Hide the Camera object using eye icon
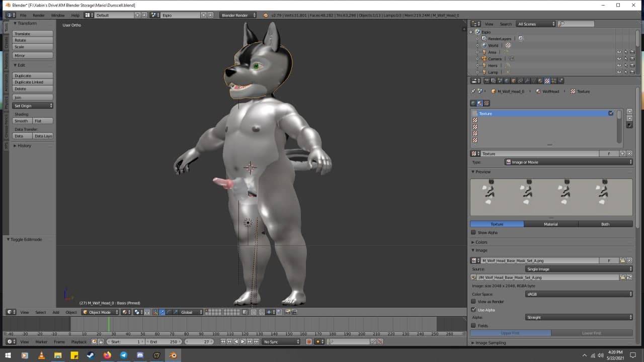This screenshot has height=362, width=644. pos(619,59)
